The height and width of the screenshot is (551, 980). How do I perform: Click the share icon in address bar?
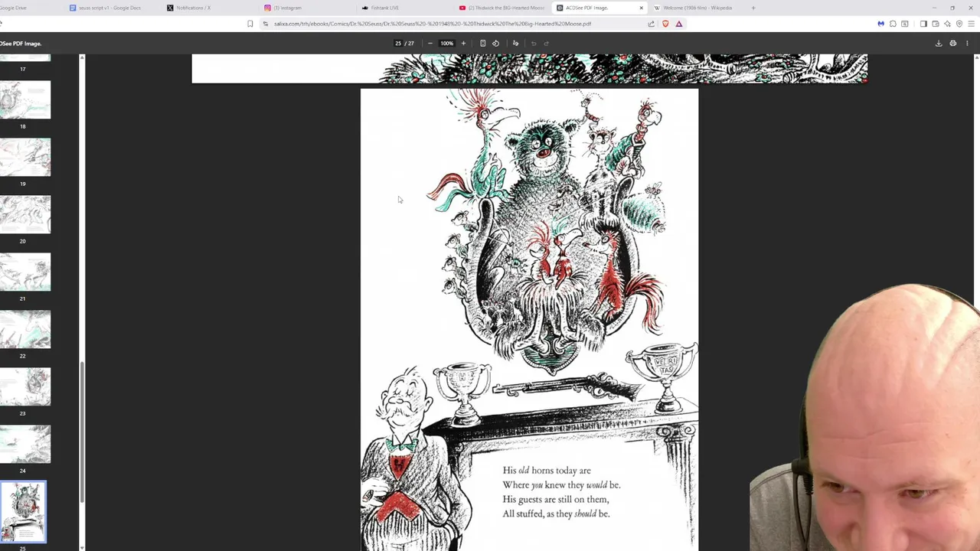tap(652, 24)
